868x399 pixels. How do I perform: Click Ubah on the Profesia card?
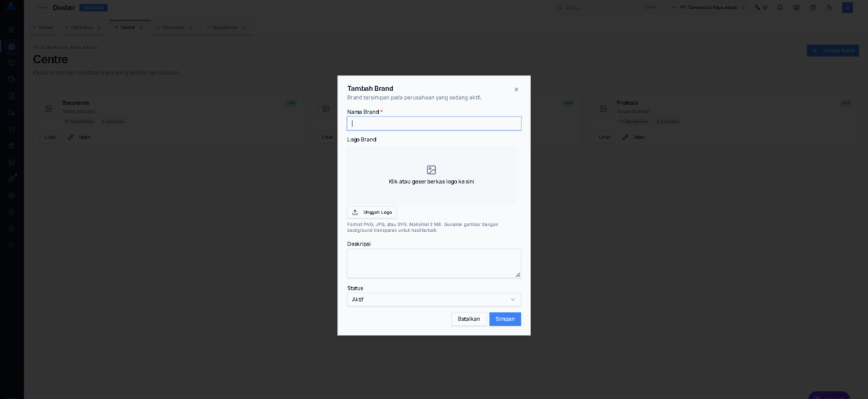[633, 137]
